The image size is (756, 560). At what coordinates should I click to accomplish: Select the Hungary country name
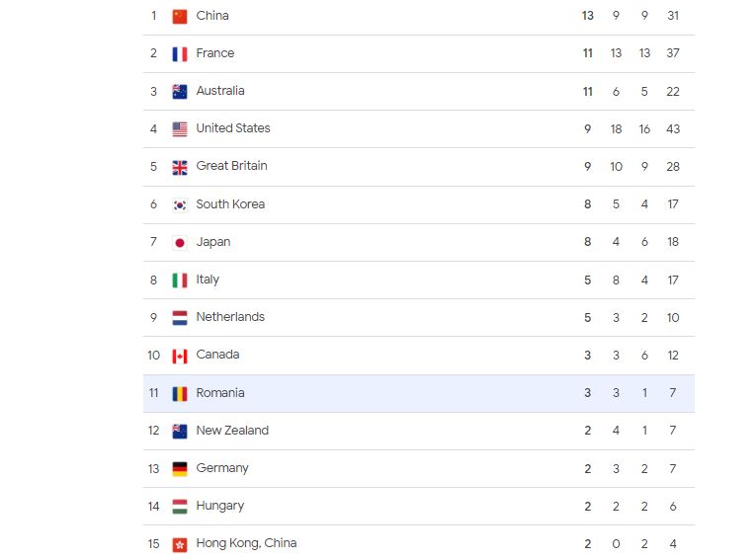click(220, 506)
